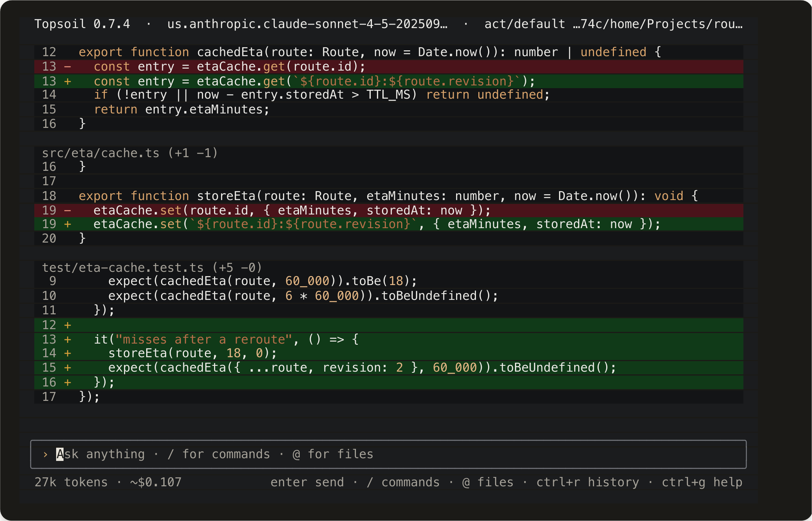Click removed line 13 with etaCache.get(route.id)
812x521 pixels.
point(389,67)
